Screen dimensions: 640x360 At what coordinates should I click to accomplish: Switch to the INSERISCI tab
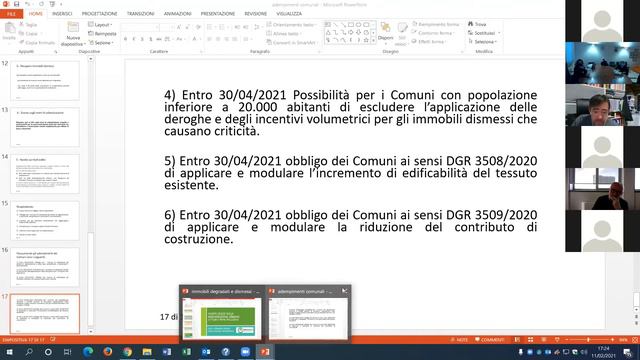[62, 14]
